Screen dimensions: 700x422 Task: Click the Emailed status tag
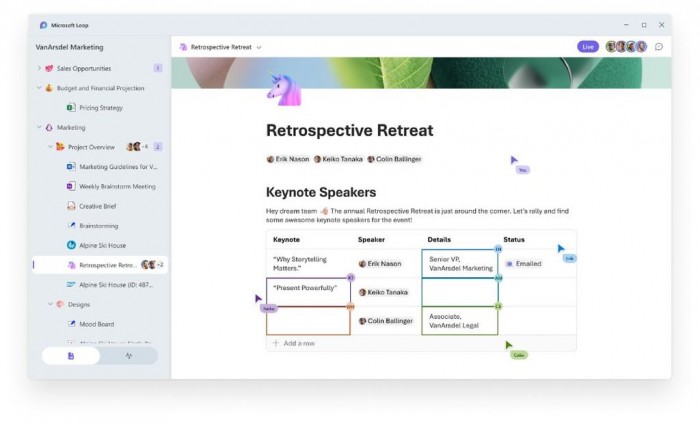point(523,264)
